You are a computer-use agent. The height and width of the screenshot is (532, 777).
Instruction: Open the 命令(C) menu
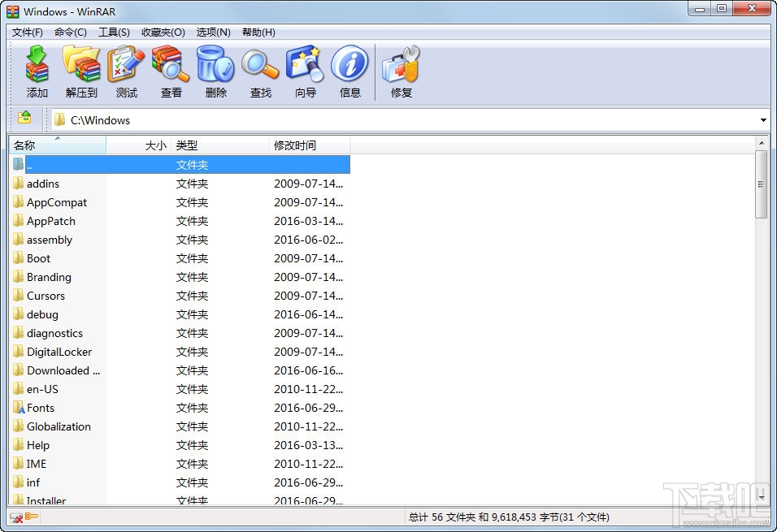pyautogui.click(x=71, y=32)
